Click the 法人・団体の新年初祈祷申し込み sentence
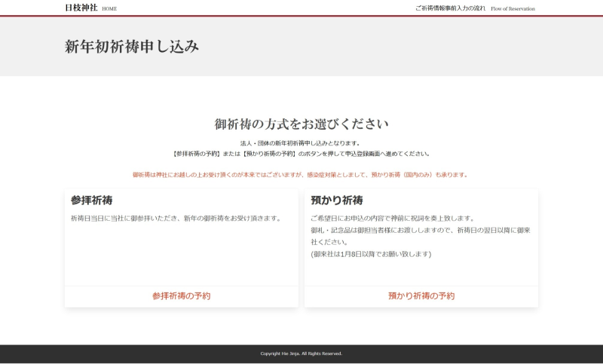This screenshot has width=603, height=364. coord(301,143)
